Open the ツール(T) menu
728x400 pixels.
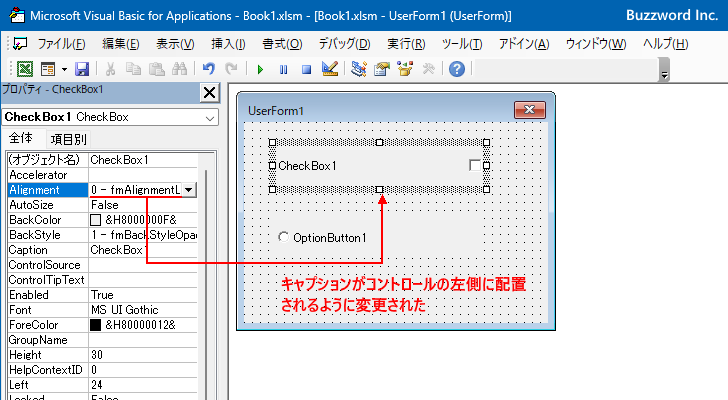(462, 44)
